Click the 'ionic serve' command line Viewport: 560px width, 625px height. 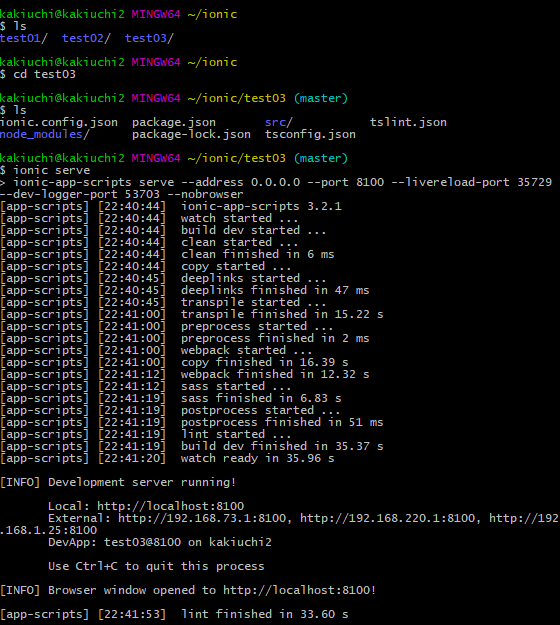(x=45, y=170)
